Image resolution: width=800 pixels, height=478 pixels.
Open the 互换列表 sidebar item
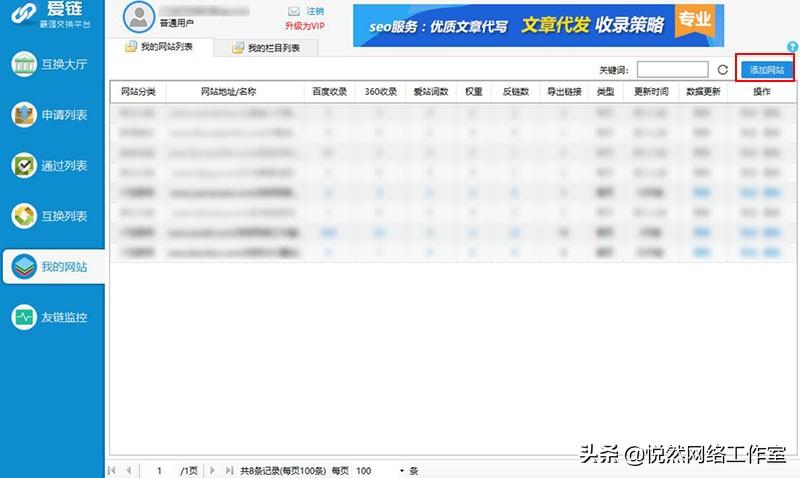(49, 216)
